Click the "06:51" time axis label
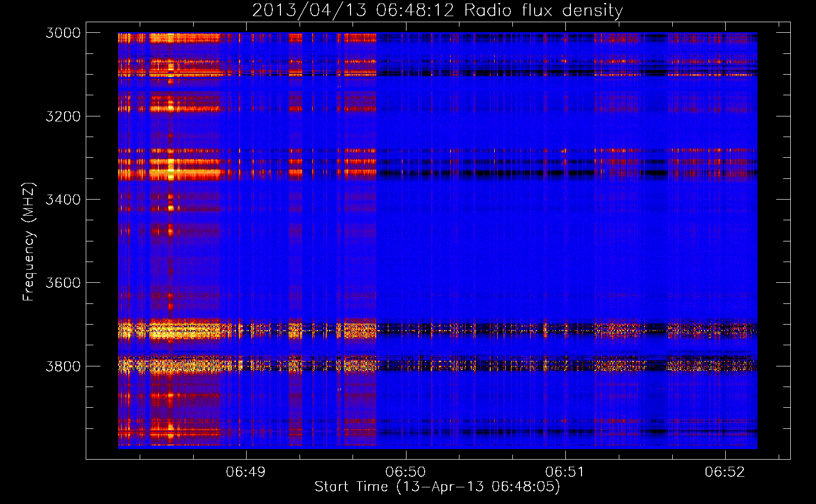 point(565,472)
